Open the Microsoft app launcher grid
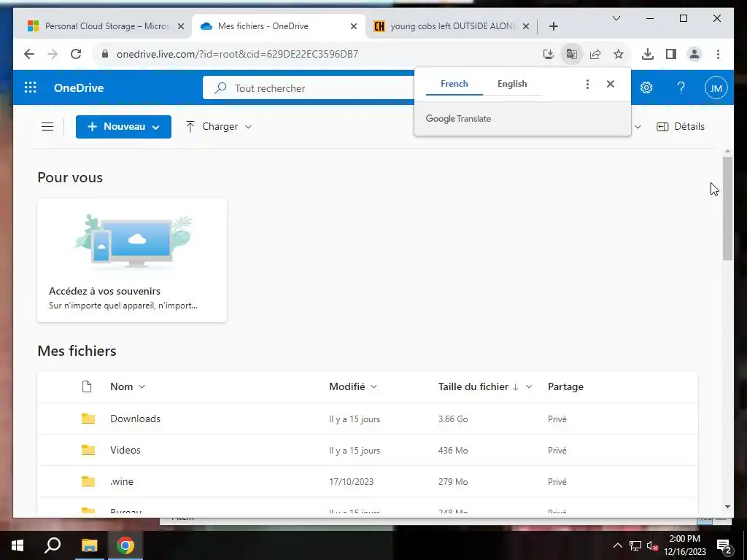Screen dimensions: 747x560 [31, 87]
